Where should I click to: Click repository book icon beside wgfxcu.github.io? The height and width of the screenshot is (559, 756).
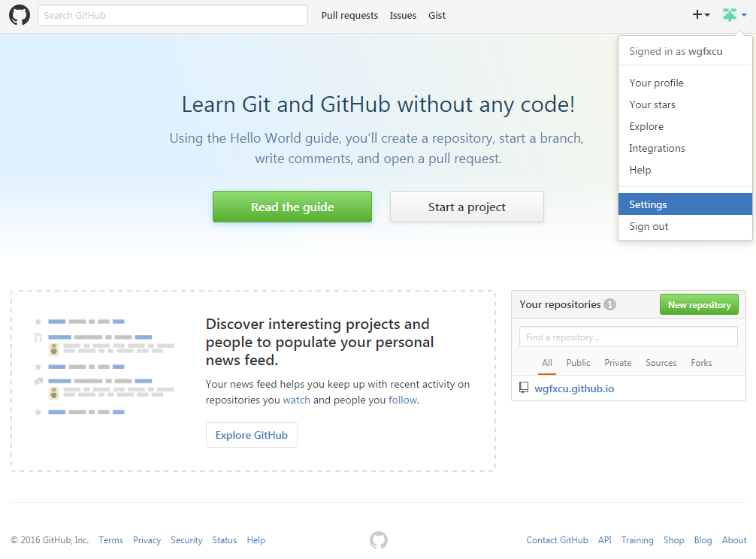524,388
